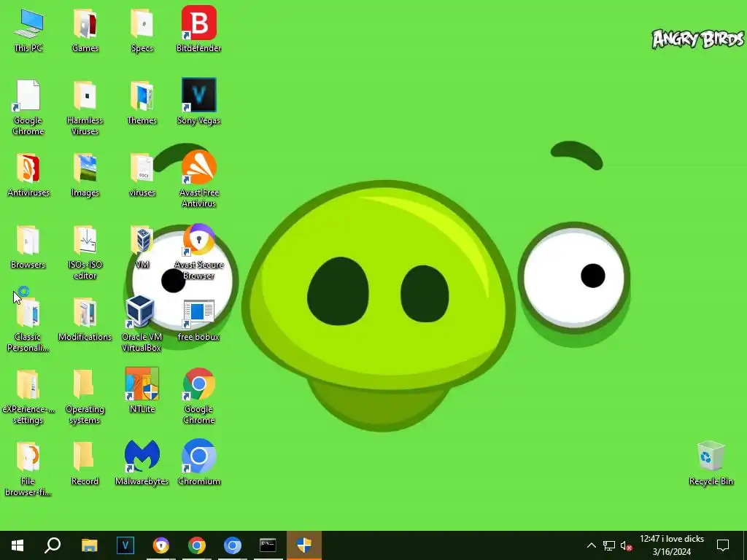Open the taskbar clock and date
Viewport: 747px width, 560px height.
[x=672, y=545]
